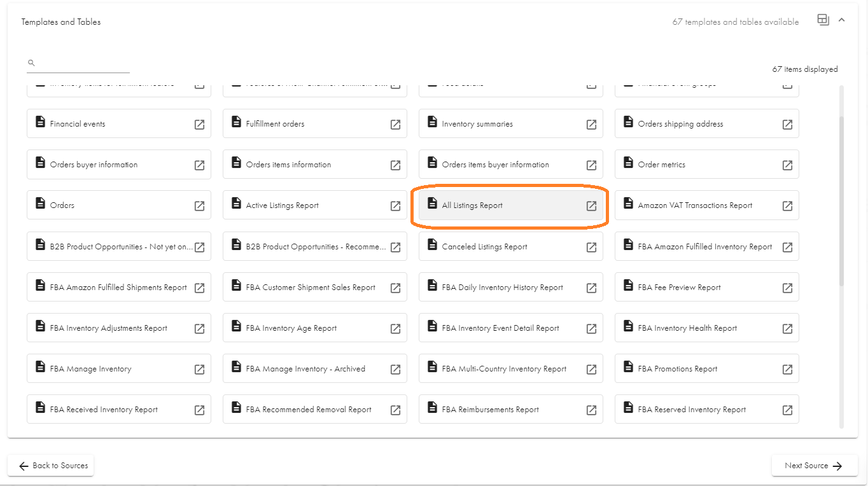Open Order metrics in new window icon

point(787,165)
